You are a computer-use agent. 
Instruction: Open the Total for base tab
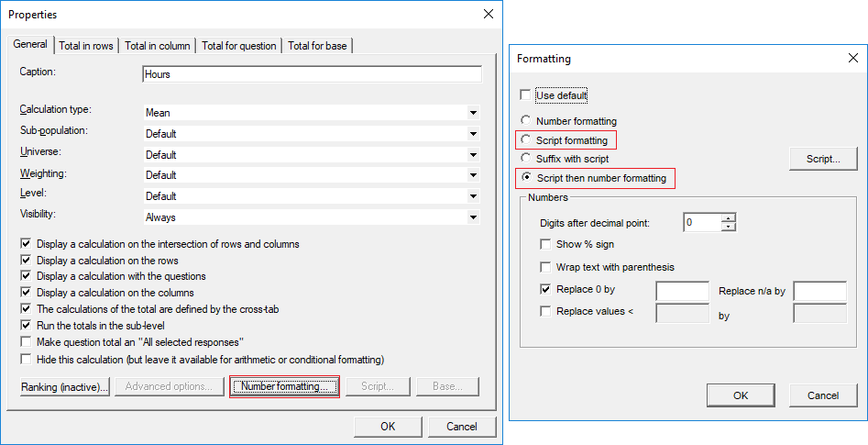(x=317, y=46)
